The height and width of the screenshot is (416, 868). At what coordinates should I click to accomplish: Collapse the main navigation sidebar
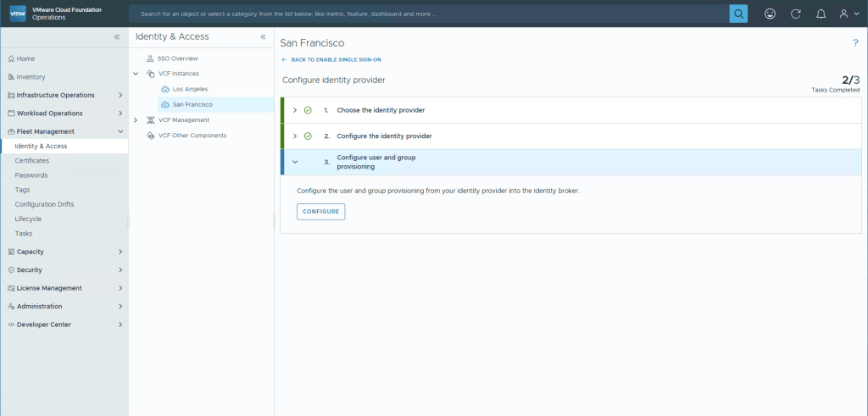[x=117, y=37]
